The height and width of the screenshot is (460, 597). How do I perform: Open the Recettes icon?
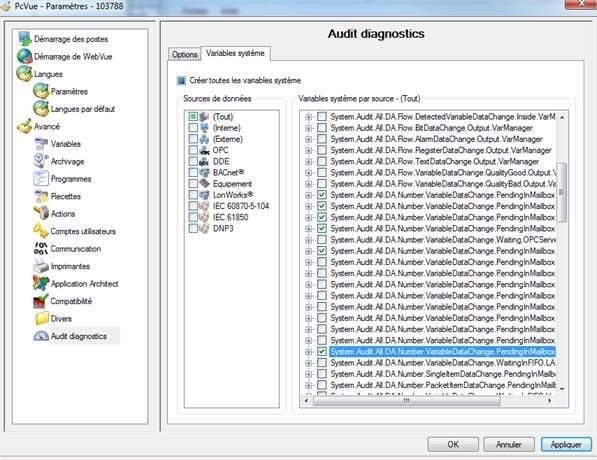point(41,196)
